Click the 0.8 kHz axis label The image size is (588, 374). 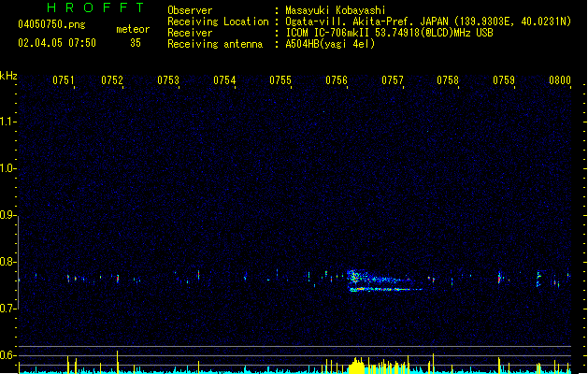pos(7,262)
